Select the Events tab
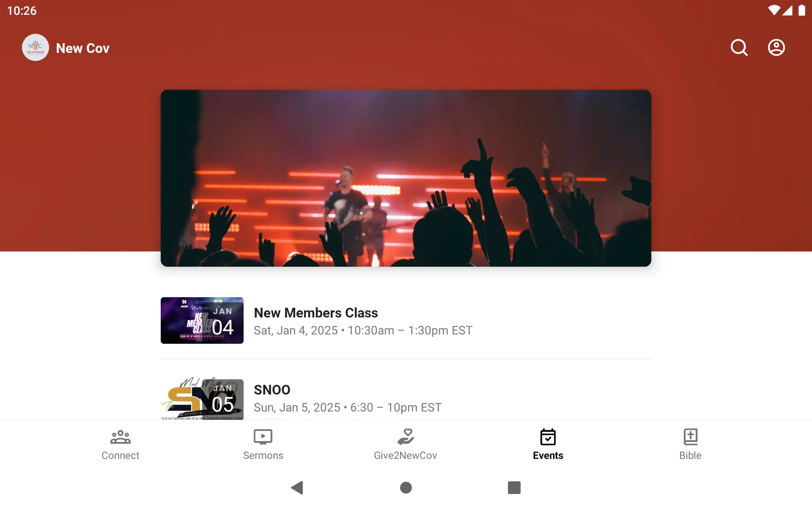 [x=547, y=444]
